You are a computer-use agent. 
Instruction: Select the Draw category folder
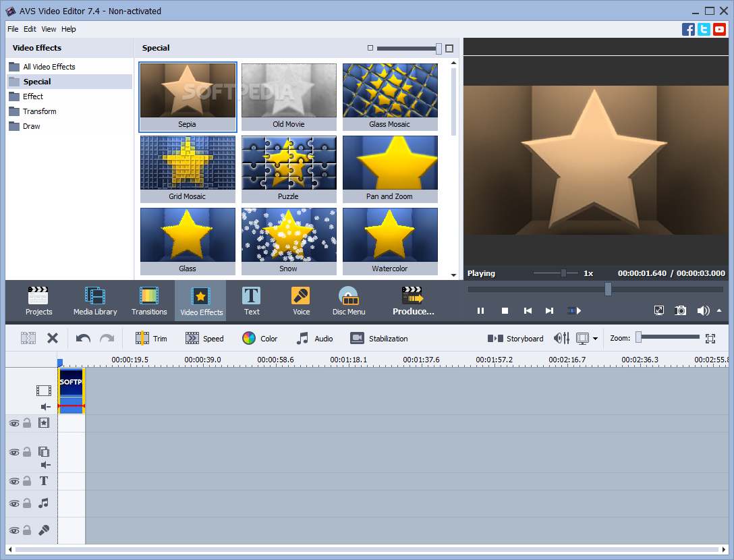(69, 126)
